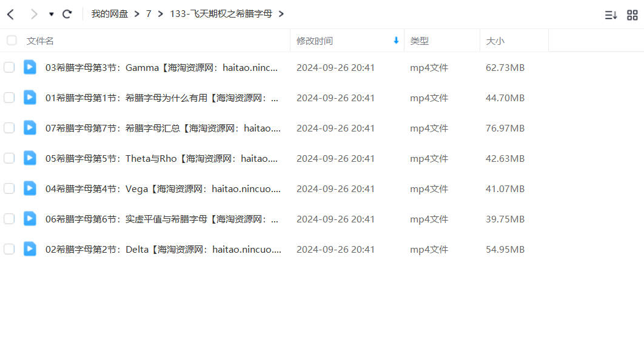Click breadcrumb 133-飞天期权之希腊字母

221,14
